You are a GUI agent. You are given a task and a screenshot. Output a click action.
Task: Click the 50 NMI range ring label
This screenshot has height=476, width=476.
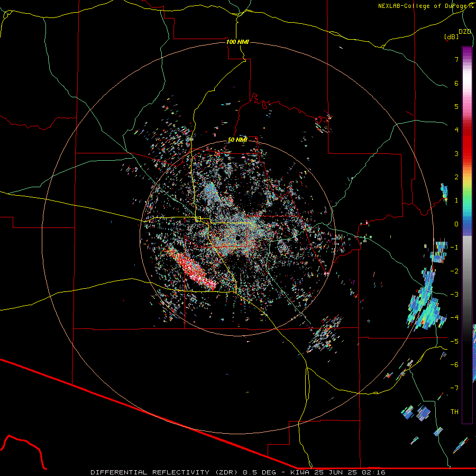tap(237, 140)
